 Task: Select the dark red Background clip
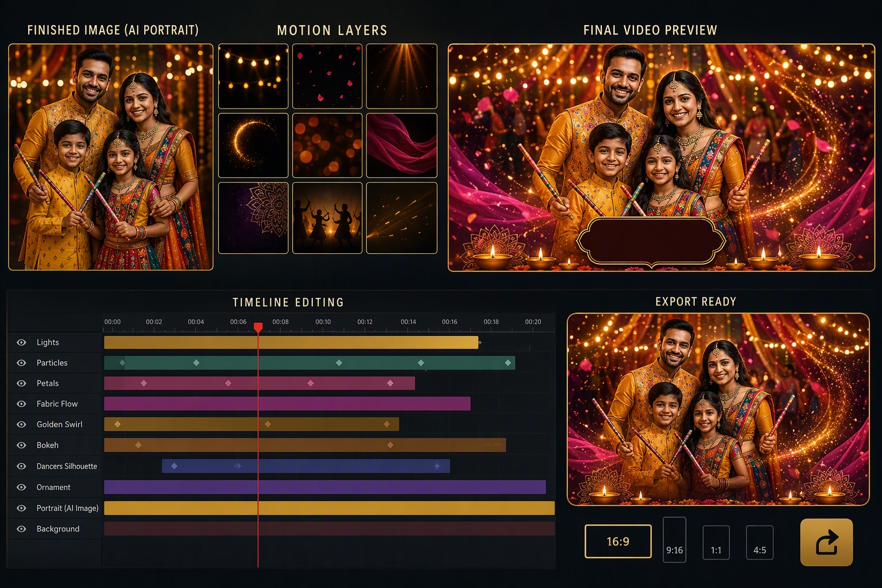[x=330, y=529]
